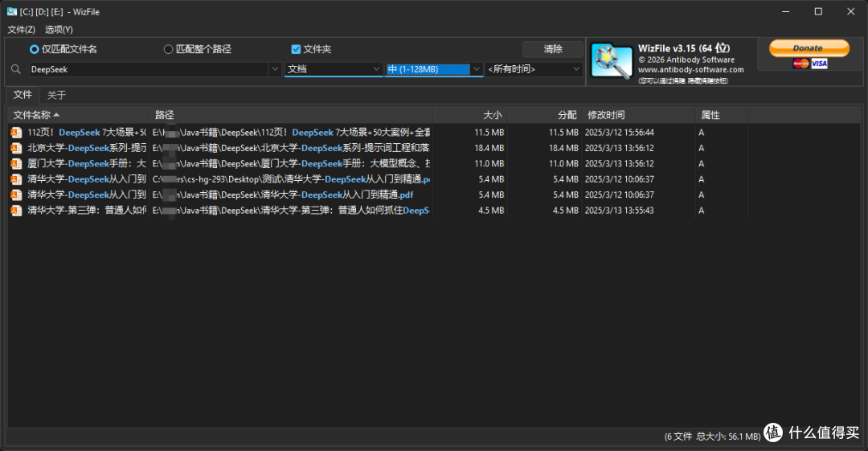Open the 中 (1-128MB) size dropdown
868x451 pixels.
(x=434, y=69)
